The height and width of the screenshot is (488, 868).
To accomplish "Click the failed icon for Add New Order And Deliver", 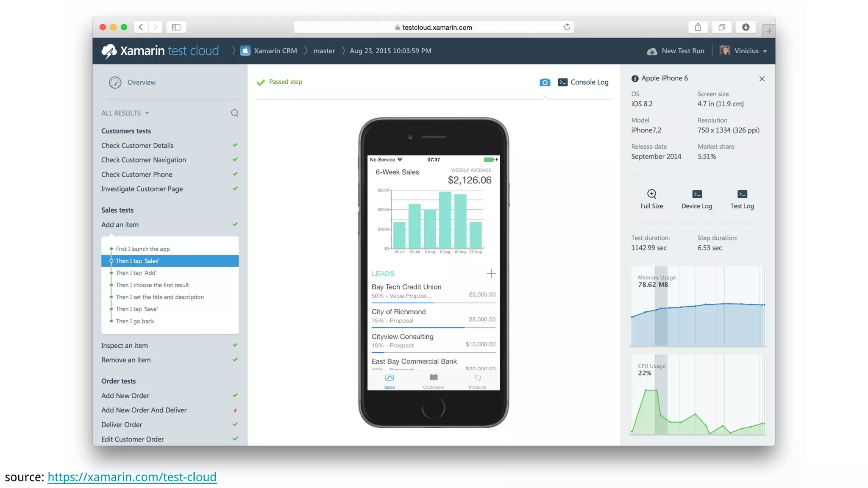I will point(235,410).
